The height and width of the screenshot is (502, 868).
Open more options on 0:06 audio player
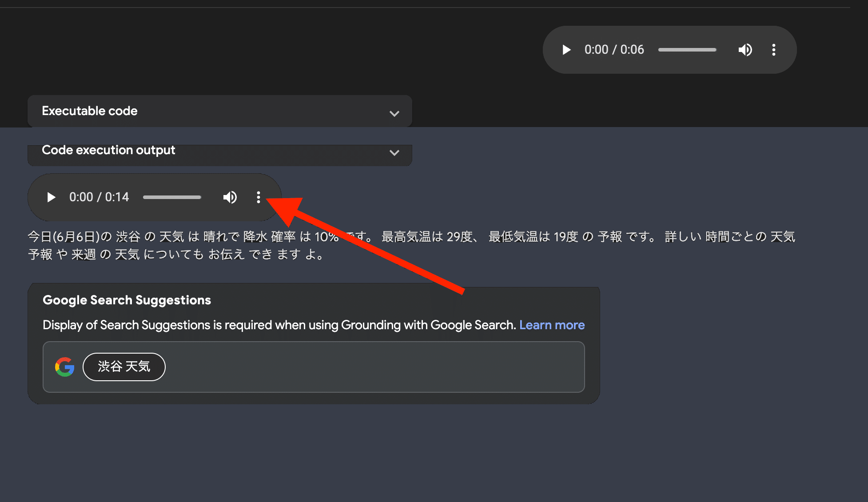point(773,50)
